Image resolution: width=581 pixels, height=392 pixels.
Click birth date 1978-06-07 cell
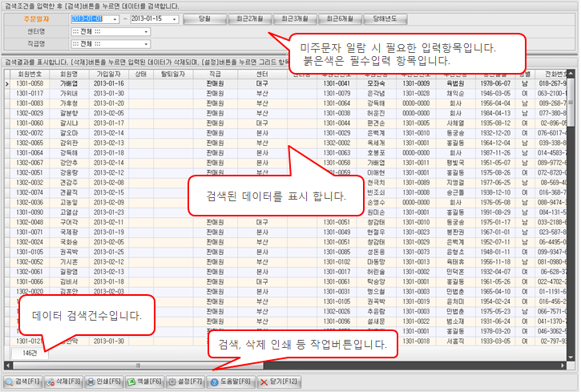pyautogui.click(x=495, y=84)
